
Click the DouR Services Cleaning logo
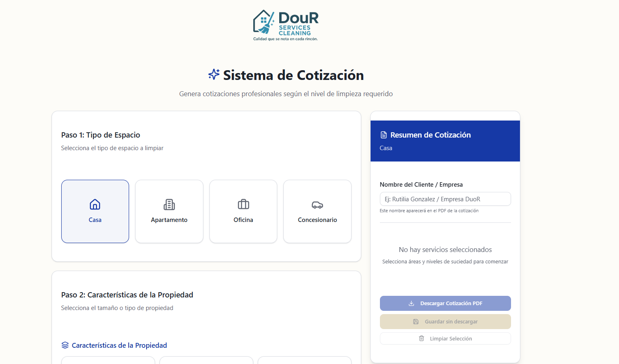(286, 25)
